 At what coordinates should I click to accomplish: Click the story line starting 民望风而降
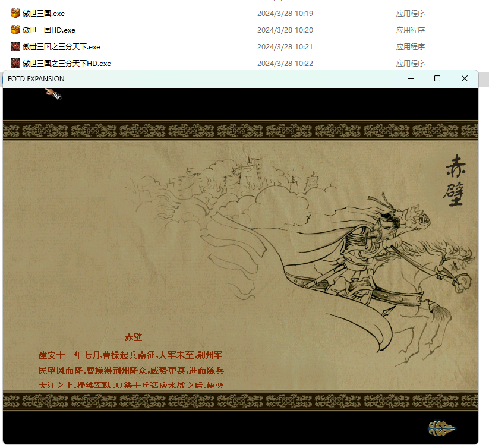[x=131, y=370]
